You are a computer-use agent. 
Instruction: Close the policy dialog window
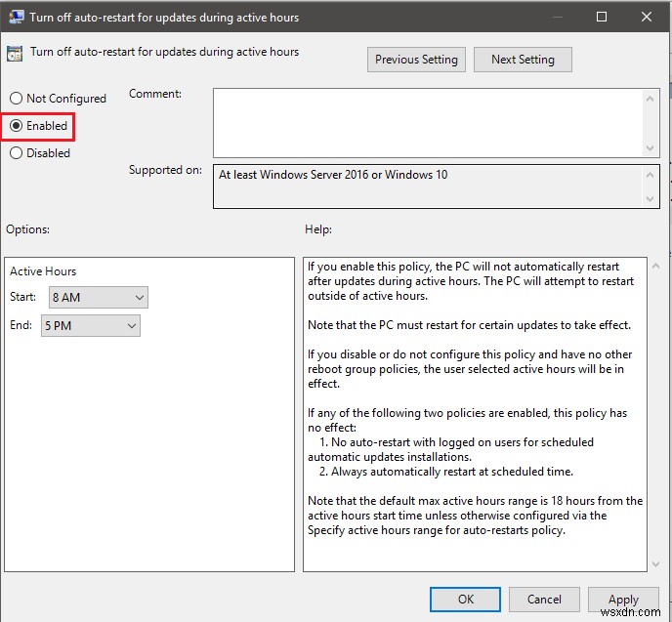click(647, 17)
